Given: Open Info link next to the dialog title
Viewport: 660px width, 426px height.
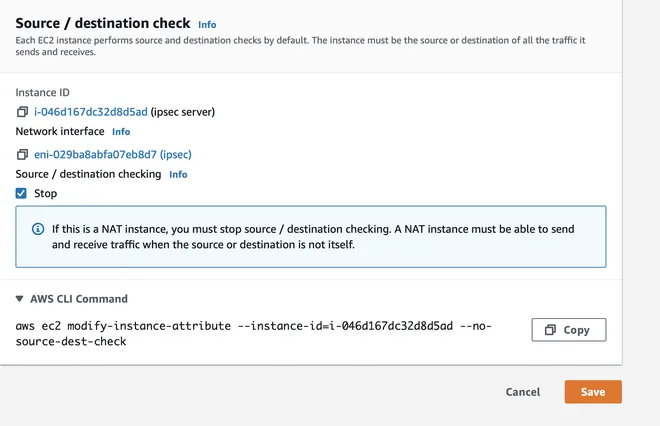Looking at the screenshot, I should click(x=207, y=25).
